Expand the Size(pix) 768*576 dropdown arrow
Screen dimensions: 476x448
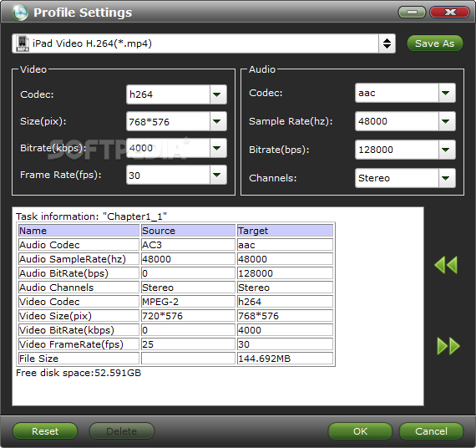point(217,121)
